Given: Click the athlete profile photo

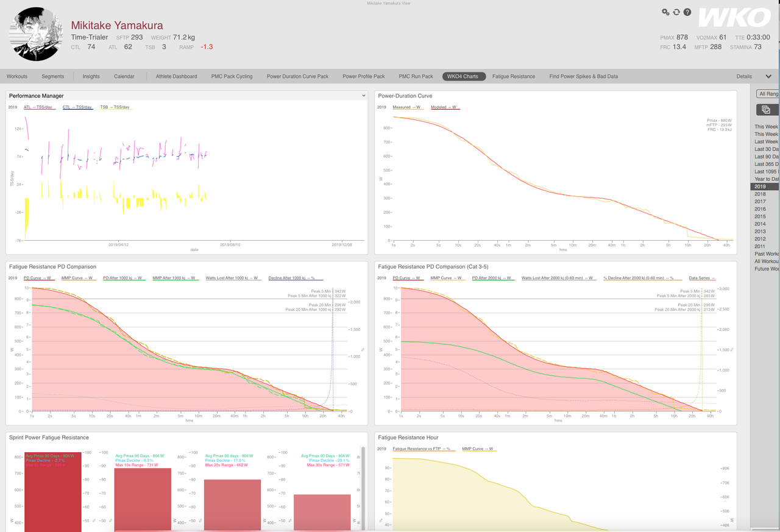Looking at the screenshot, I should pos(36,34).
